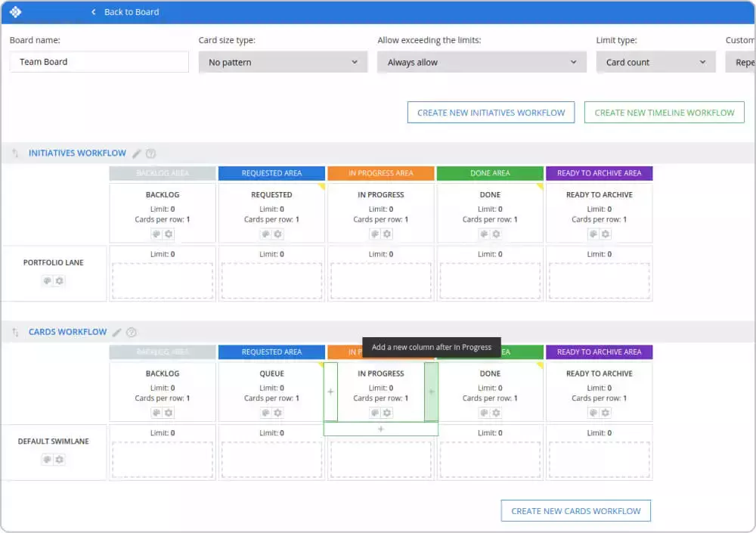Open the Limit type dropdown showing Card count
Viewport: 756px width, 533px height.
point(655,61)
